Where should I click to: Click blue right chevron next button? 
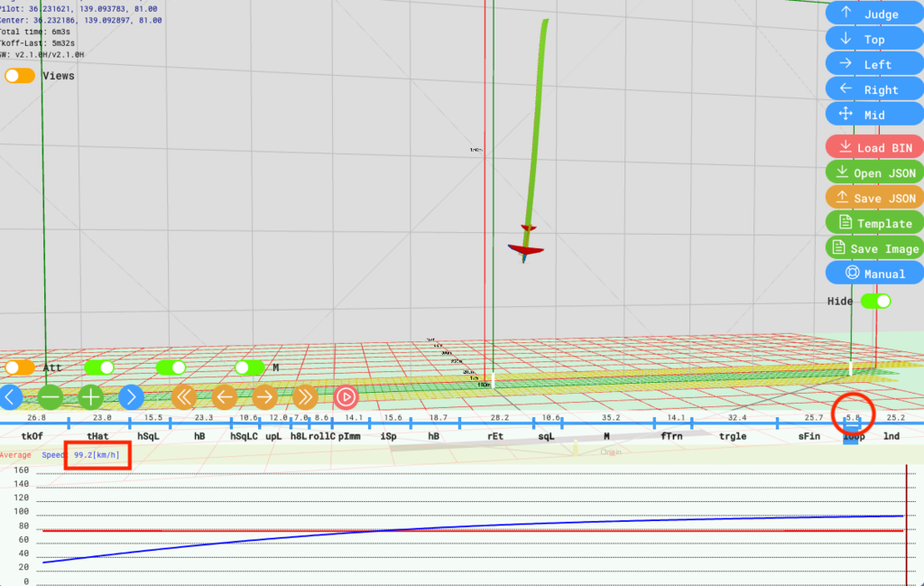coord(131,396)
